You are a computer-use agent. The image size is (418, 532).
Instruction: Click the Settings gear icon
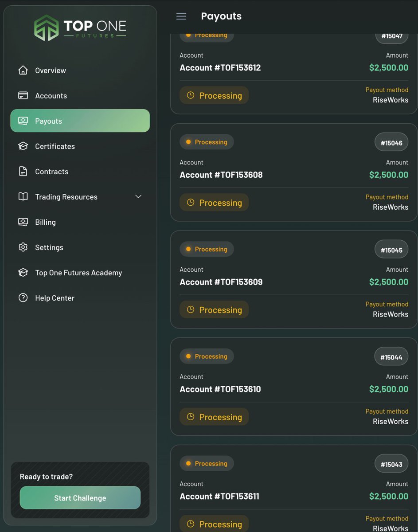(x=23, y=247)
